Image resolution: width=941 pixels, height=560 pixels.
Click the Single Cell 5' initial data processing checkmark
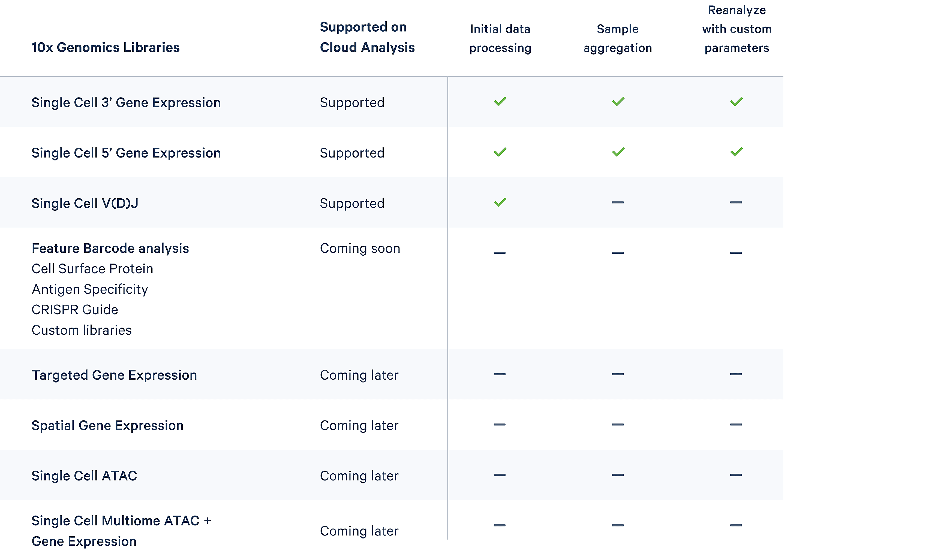(x=500, y=152)
